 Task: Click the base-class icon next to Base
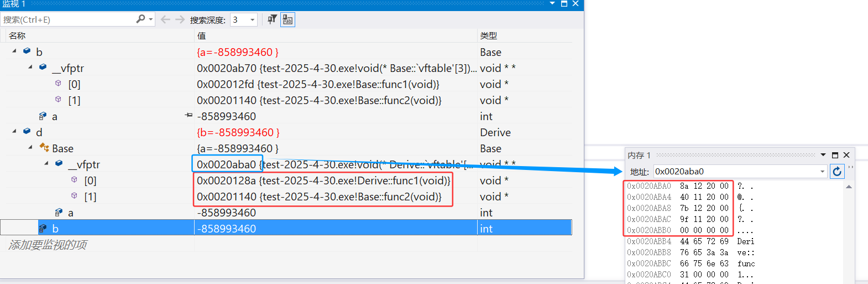tap(44, 147)
